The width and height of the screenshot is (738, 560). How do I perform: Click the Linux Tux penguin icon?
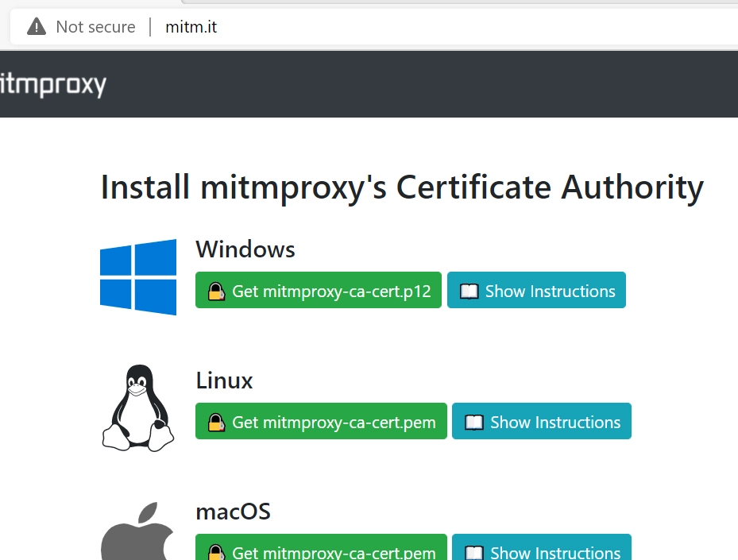tap(137, 407)
